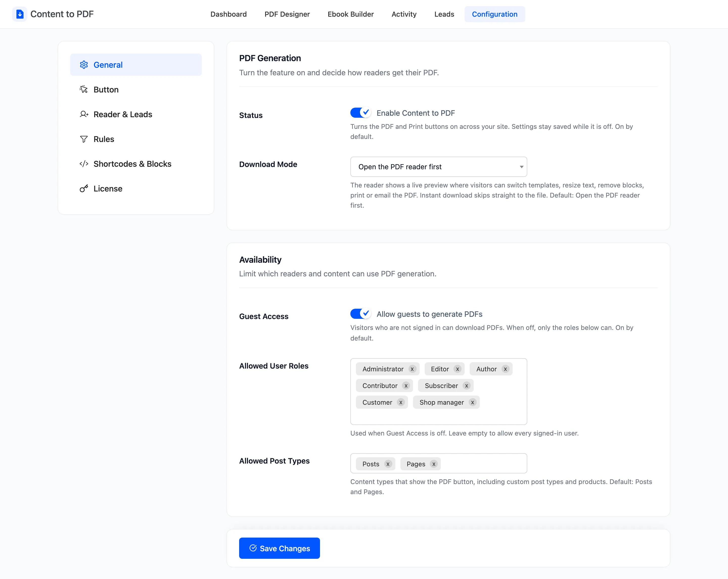Screen dimensions: 728x579
Task: Open the Shortcodes & Blocks section
Action: pos(136,164)
